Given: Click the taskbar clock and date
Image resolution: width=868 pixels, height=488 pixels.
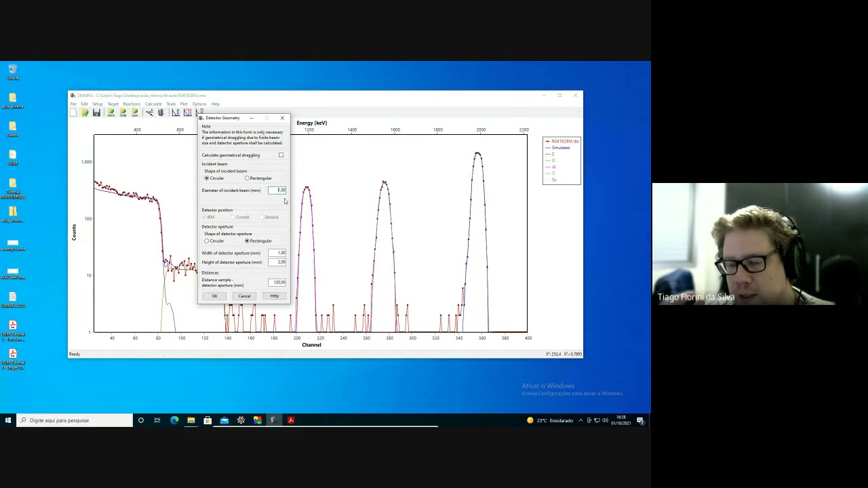Looking at the screenshot, I should click(x=620, y=420).
